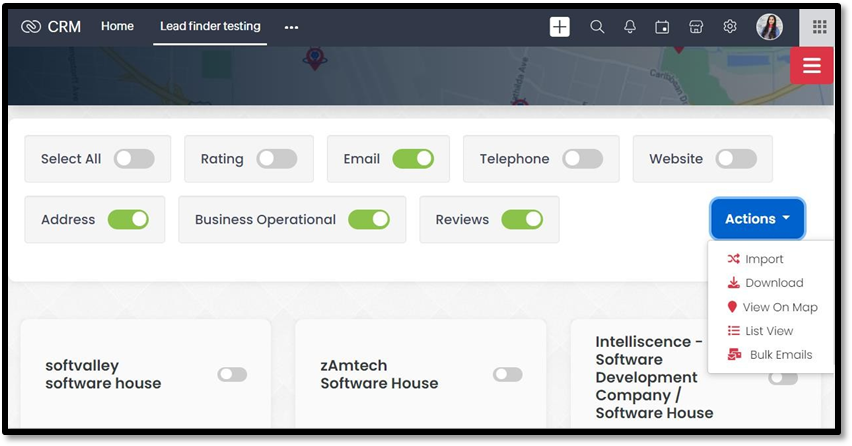
Task: Disable the Reviews switch
Action: coord(522,219)
